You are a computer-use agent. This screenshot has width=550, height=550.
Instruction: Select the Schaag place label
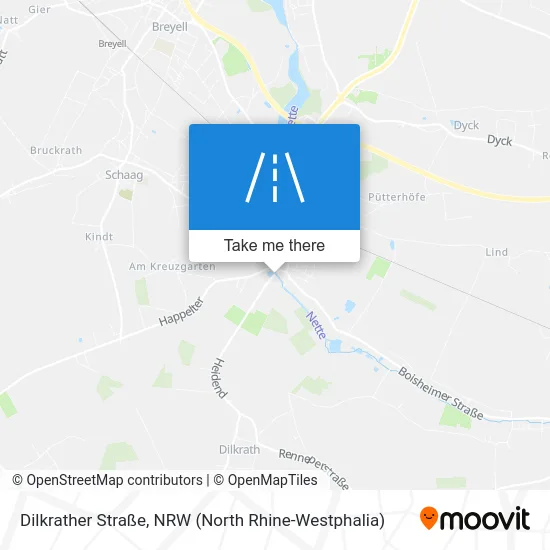click(124, 175)
